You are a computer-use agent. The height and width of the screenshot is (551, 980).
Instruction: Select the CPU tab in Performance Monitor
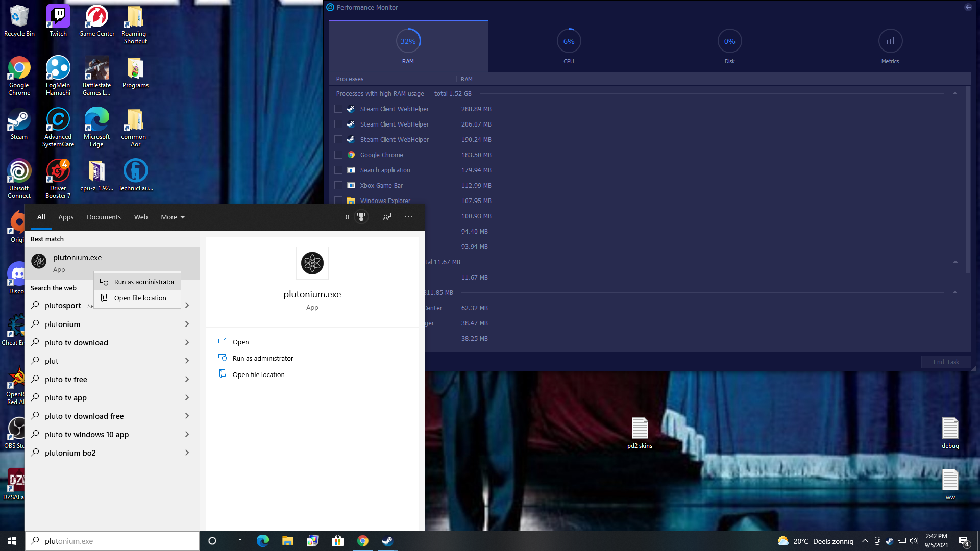pos(569,46)
